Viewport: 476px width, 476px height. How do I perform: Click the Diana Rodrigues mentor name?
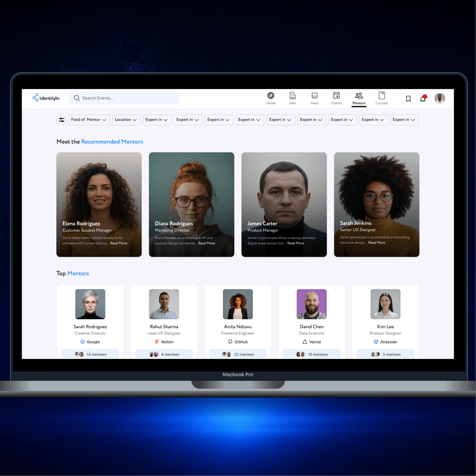tap(174, 223)
